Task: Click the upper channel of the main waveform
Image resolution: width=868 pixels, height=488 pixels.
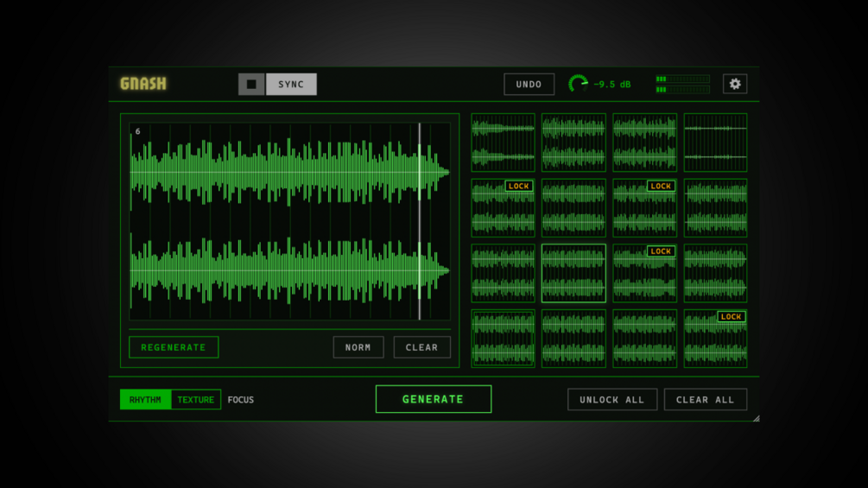Action: (x=289, y=173)
